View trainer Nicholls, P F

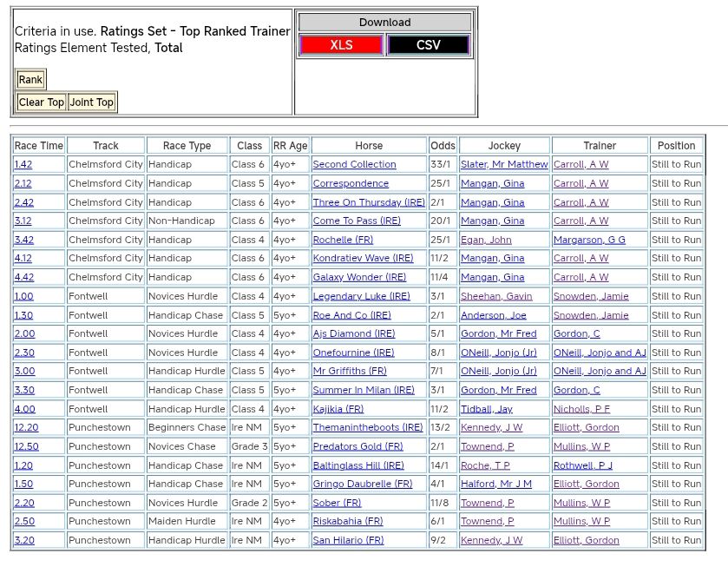[x=581, y=409]
